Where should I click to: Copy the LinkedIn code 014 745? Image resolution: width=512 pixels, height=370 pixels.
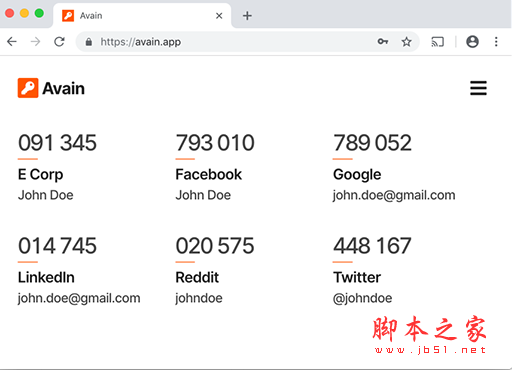[57, 246]
